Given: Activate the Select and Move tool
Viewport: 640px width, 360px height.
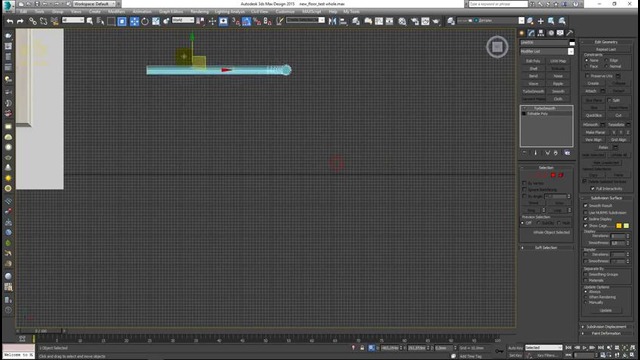Looking at the screenshot, I should click(134, 21).
